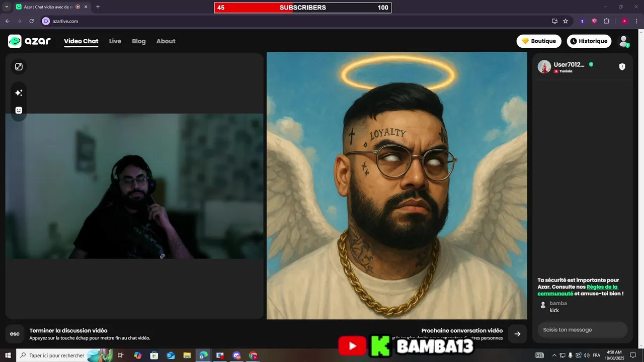Open the news widget icon in tray

(x=539, y=355)
